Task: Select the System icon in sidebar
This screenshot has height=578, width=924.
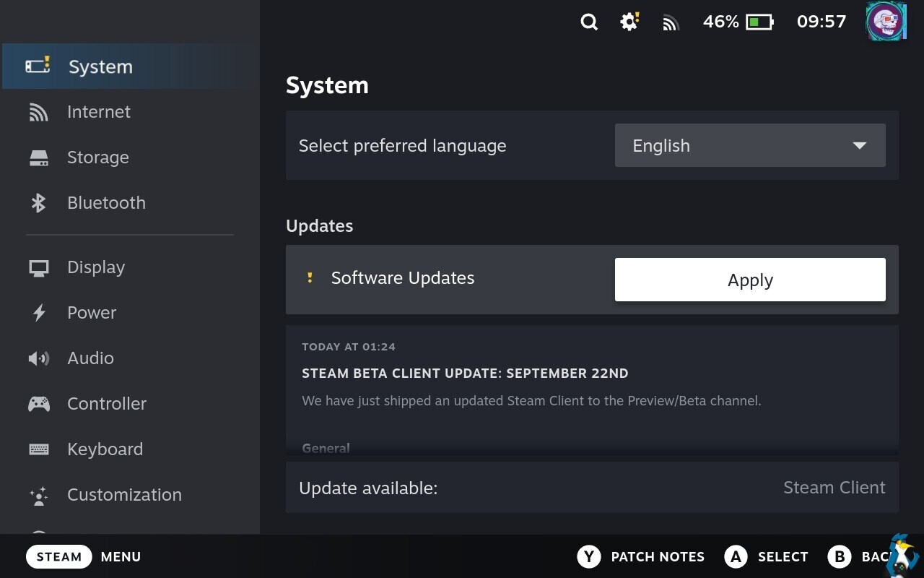Action: pyautogui.click(x=38, y=66)
